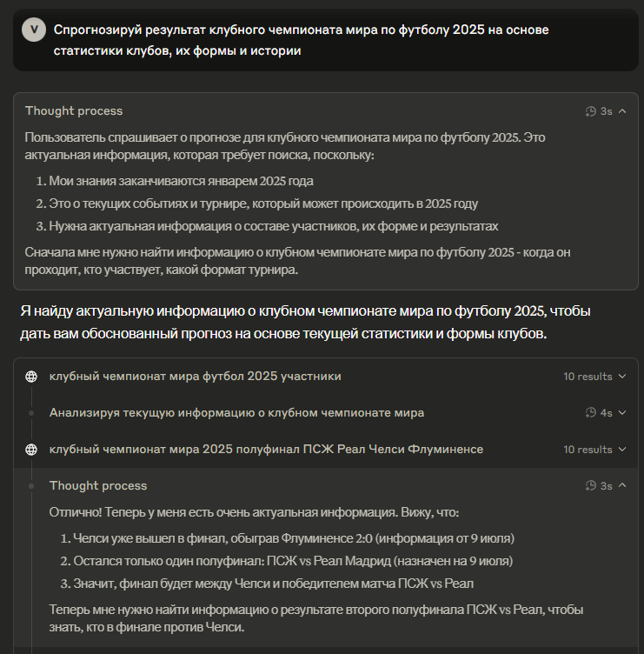Open the "Анализируя текущую информацию" step
Image resolution: width=644 pixels, height=654 pixels.
pyautogui.click(x=236, y=412)
